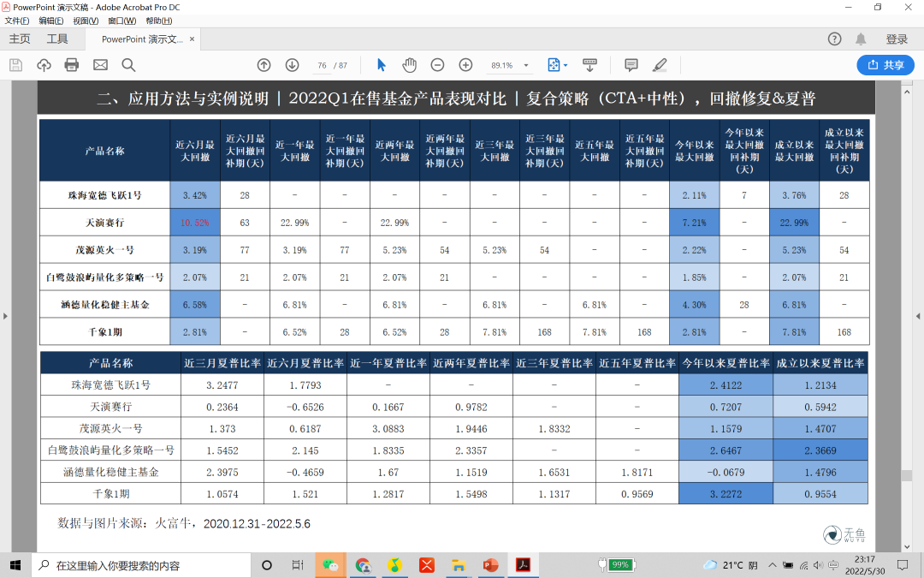Print the document with printer icon
The image size is (924, 578).
tap(72, 65)
